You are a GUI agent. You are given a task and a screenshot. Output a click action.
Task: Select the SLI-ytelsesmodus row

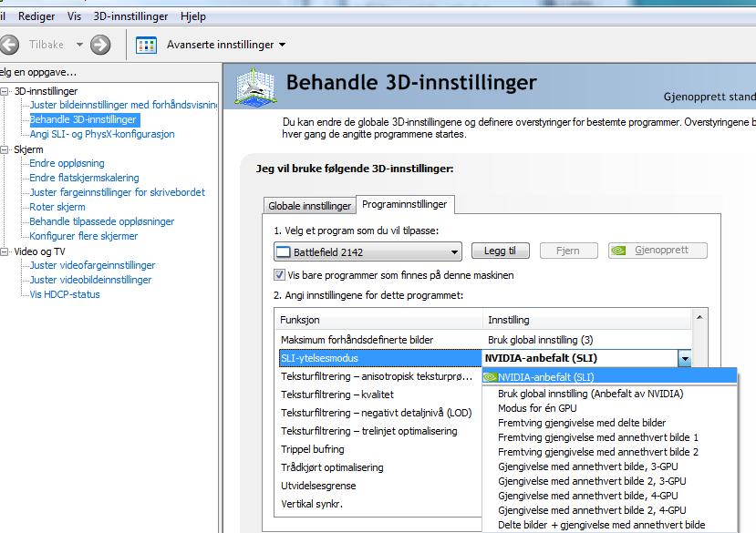click(380, 358)
